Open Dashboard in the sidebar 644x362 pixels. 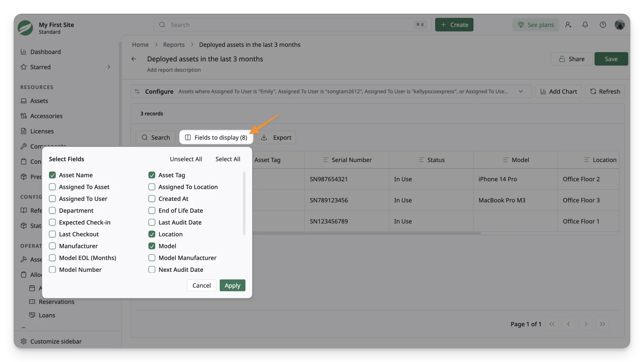click(x=46, y=52)
